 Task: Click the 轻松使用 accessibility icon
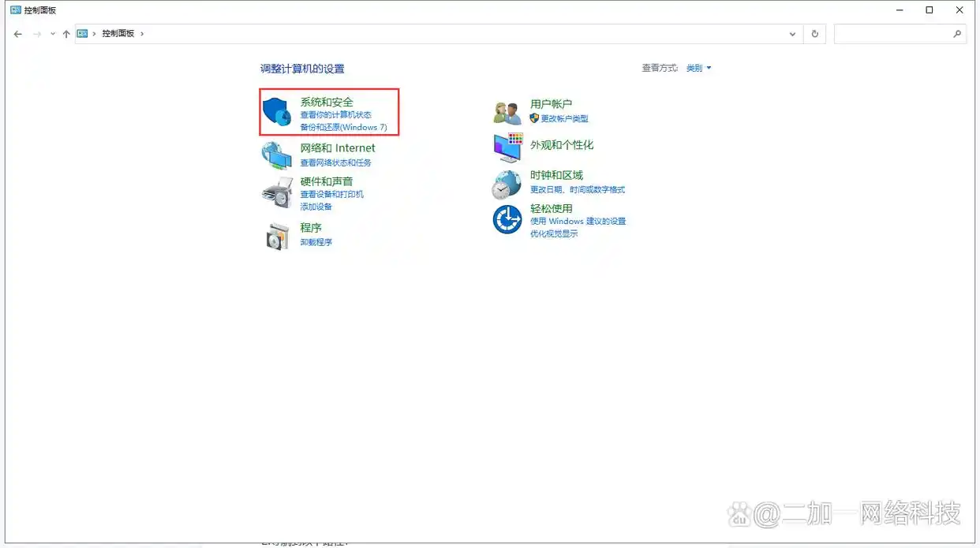pos(507,219)
